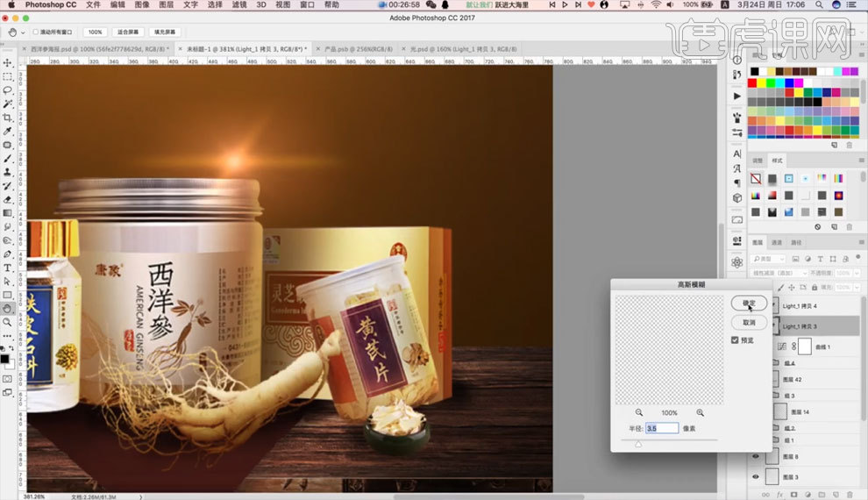Click the blur radius slider handle
This screenshot has height=500, width=868.
638,444
